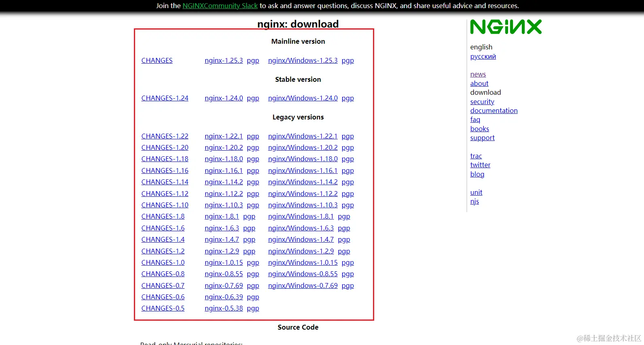Download nginx-1.12.2

pyautogui.click(x=224, y=194)
